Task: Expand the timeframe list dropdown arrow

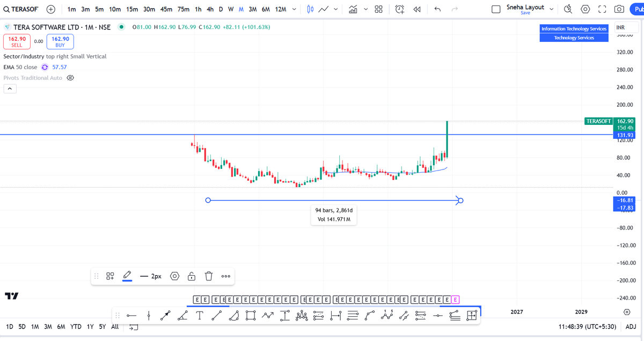Action: pyautogui.click(x=294, y=10)
